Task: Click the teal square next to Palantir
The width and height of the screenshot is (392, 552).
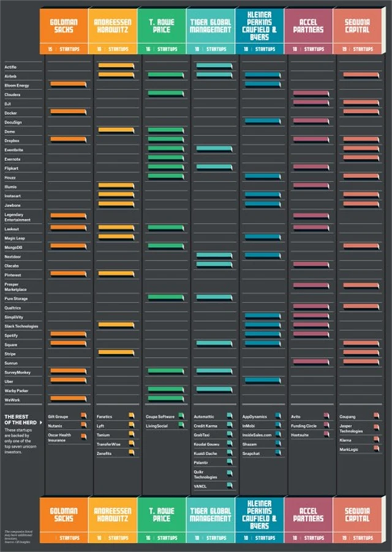Action: [229, 462]
